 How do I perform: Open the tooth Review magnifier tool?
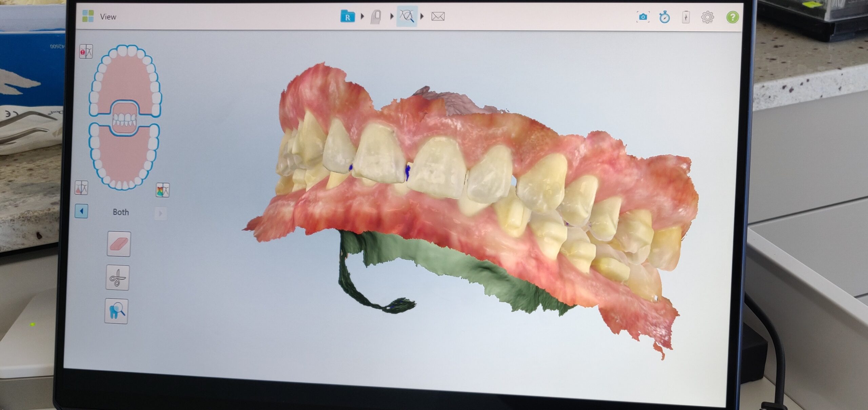[116, 311]
